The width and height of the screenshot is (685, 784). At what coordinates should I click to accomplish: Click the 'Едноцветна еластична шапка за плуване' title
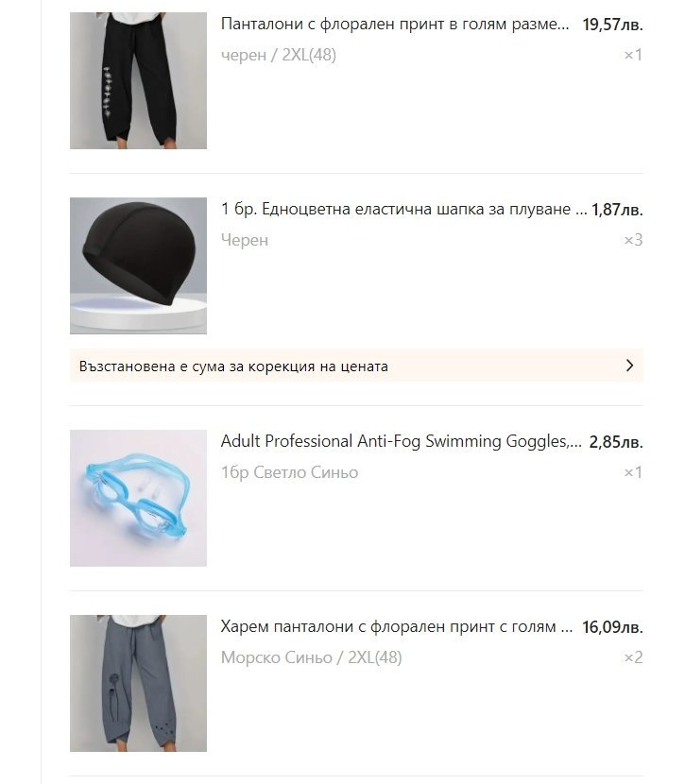(x=404, y=209)
